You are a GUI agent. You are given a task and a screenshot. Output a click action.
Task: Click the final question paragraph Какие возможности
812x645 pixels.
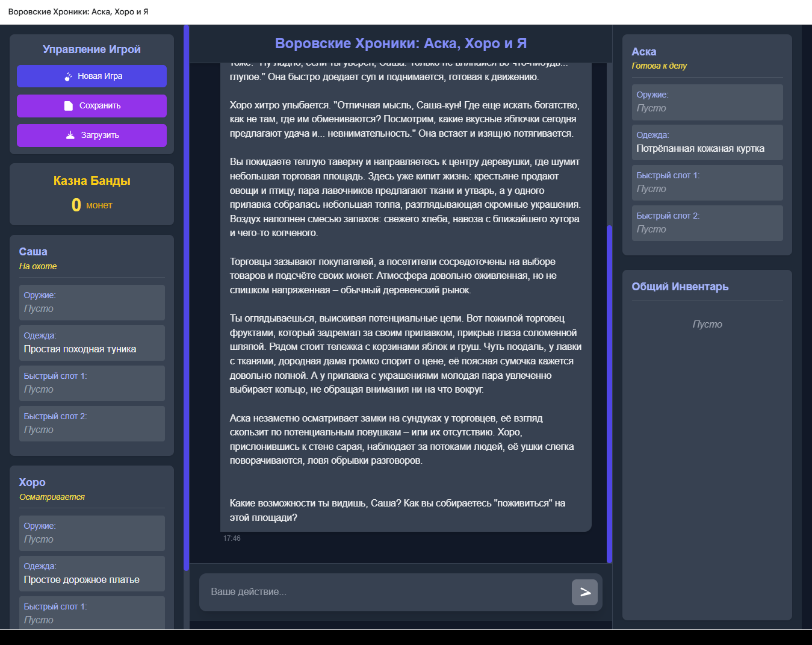pyautogui.click(x=397, y=510)
